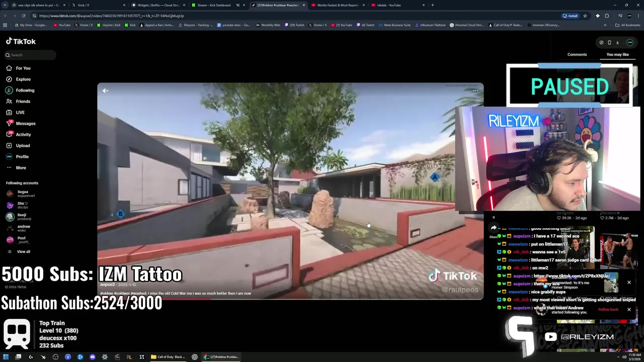The image size is (644, 362).
Task: Open Meta Business Suite bookmark
Action: pos(394,25)
